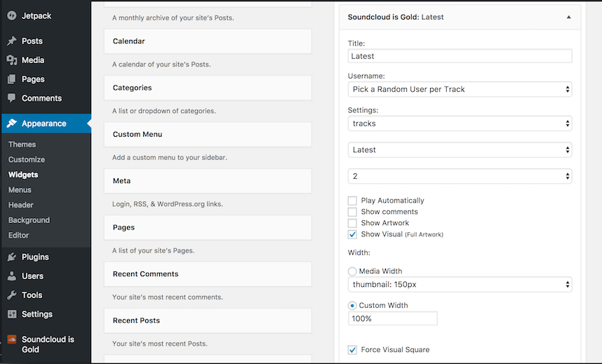Image resolution: width=602 pixels, height=364 pixels.
Task: Enable the Show comments checkbox
Action: click(352, 212)
